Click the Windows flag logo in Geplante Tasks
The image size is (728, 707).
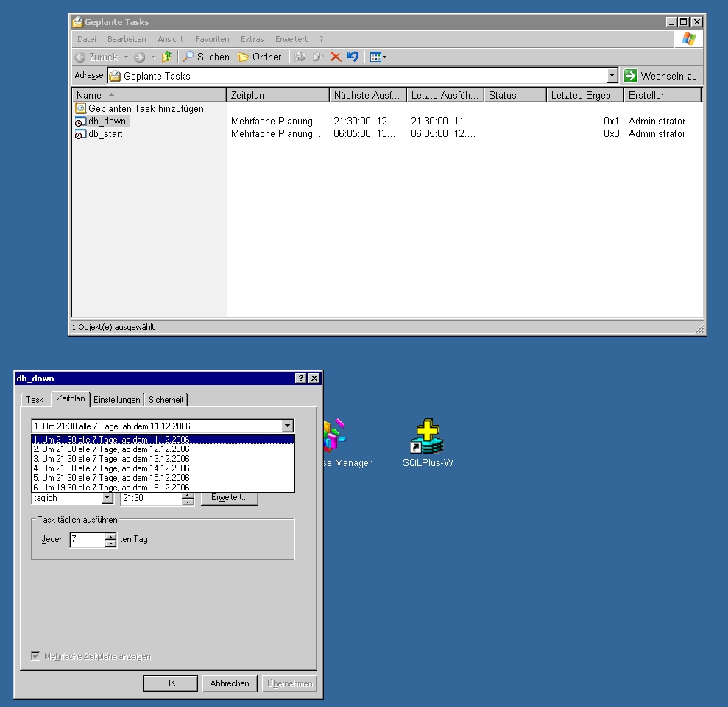(x=688, y=39)
